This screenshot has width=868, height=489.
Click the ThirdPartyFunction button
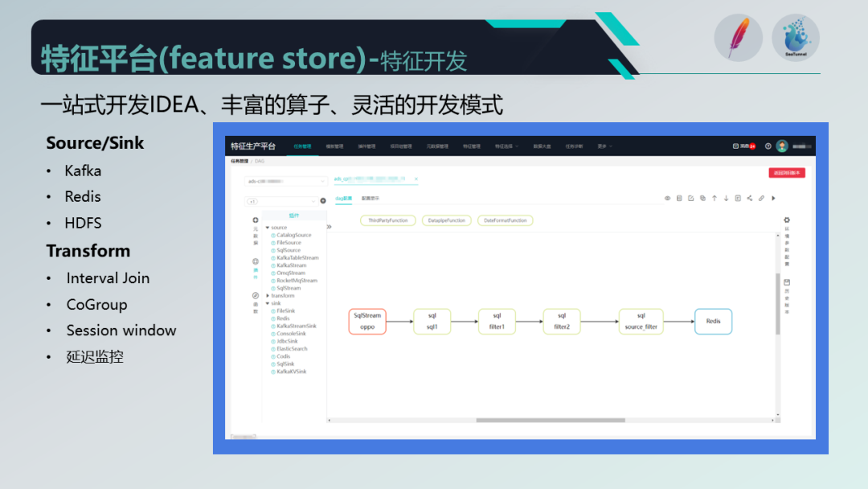tap(388, 220)
